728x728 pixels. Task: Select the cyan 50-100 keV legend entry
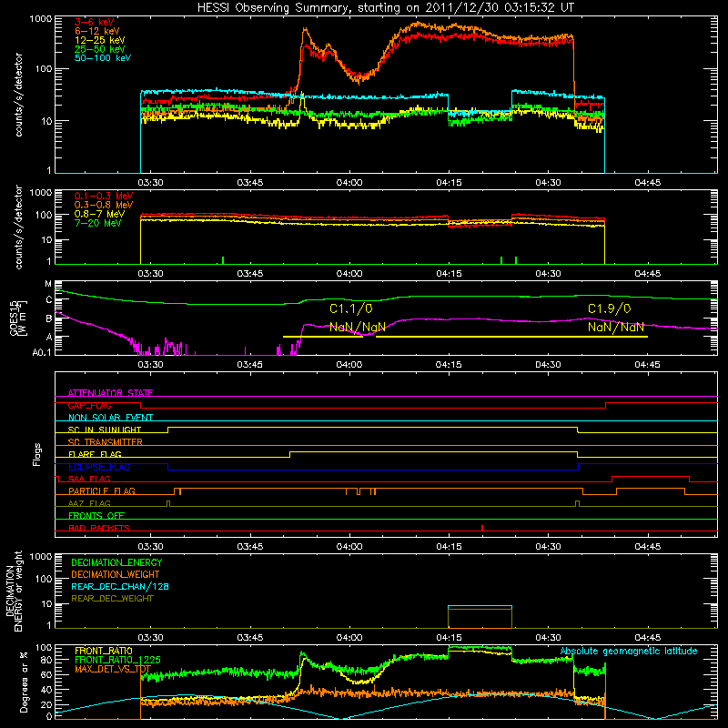click(x=103, y=58)
